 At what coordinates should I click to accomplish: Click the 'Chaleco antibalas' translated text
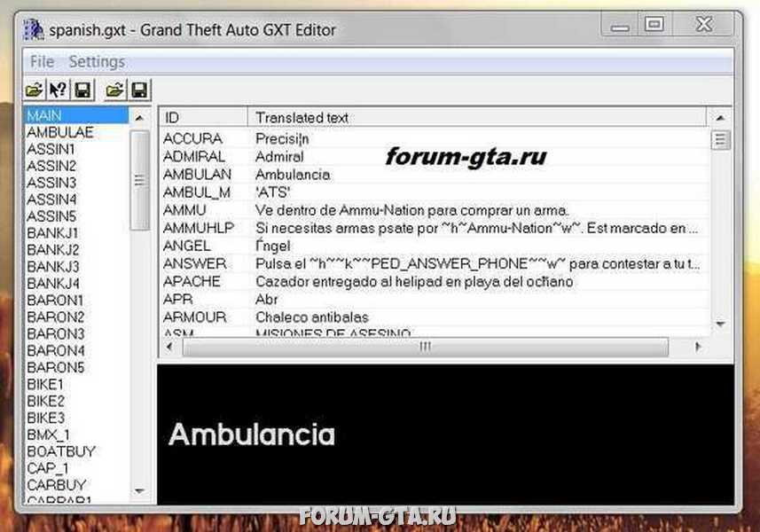(312, 317)
